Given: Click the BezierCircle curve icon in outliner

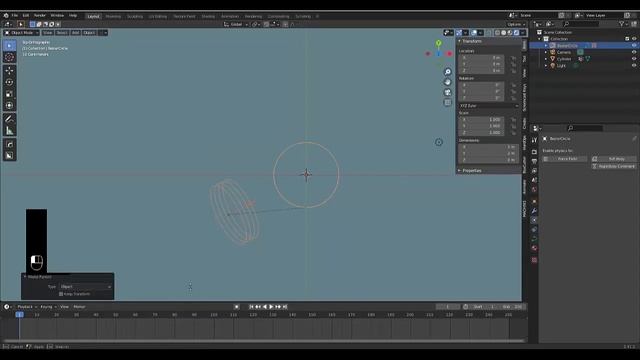Looking at the screenshot, I should 553,46.
